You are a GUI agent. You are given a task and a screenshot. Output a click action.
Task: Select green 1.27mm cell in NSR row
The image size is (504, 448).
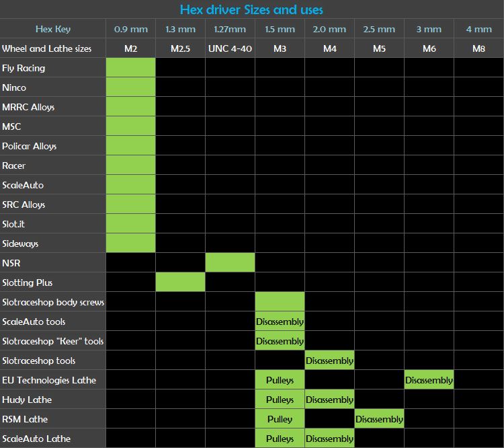click(230, 262)
